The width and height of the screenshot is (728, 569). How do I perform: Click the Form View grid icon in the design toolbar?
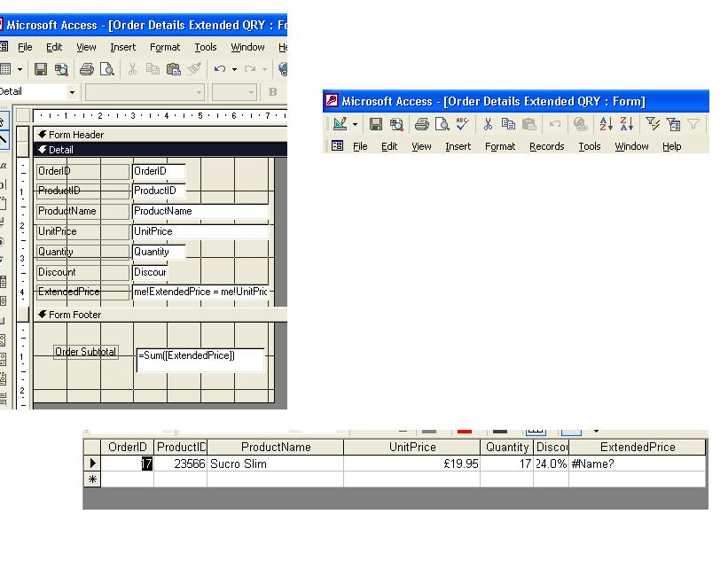pyautogui.click(x=5, y=70)
